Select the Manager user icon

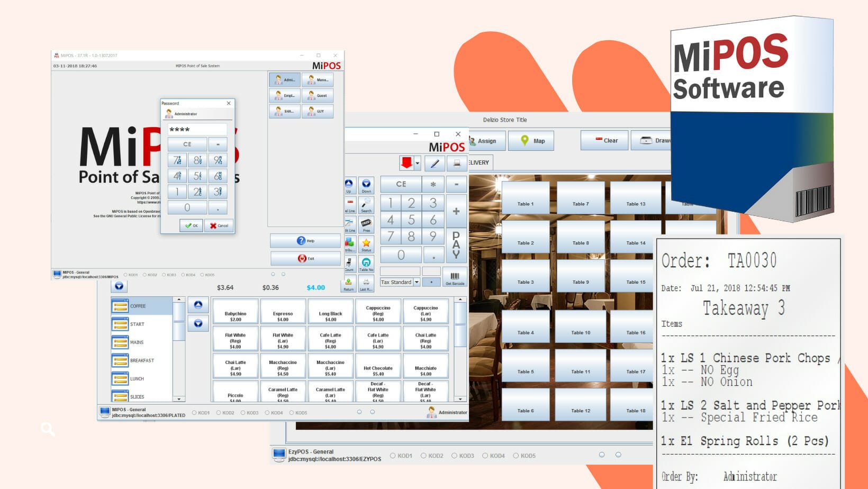pyautogui.click(x=318, y=80)
